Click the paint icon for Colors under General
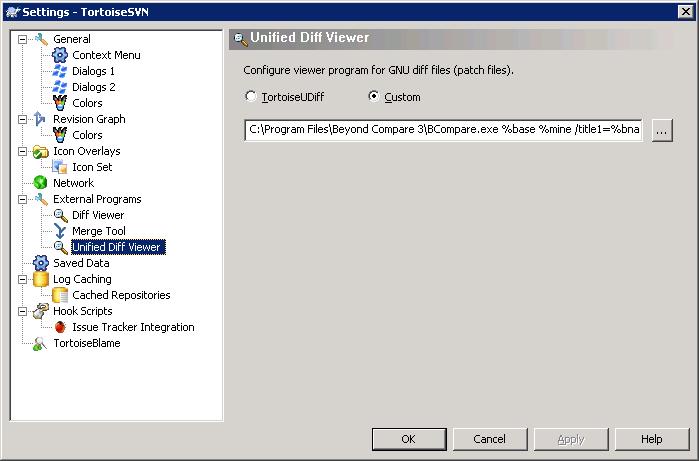The height and width of the screenshot is (461, 699). pyautogui.click(x=60, y=103)
